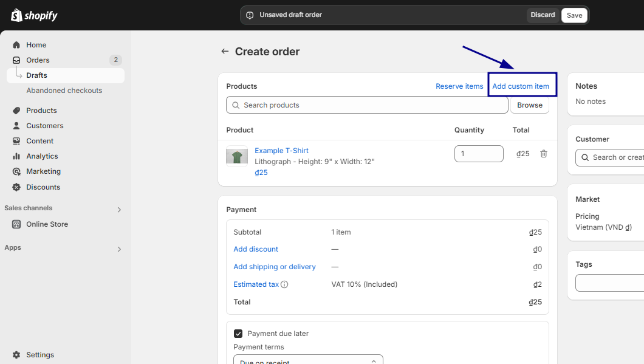The height and width of the screenshot is (364, 644).
Task: Click the Shopify logo
Action: pyautogui.click(x=34, y=15)
